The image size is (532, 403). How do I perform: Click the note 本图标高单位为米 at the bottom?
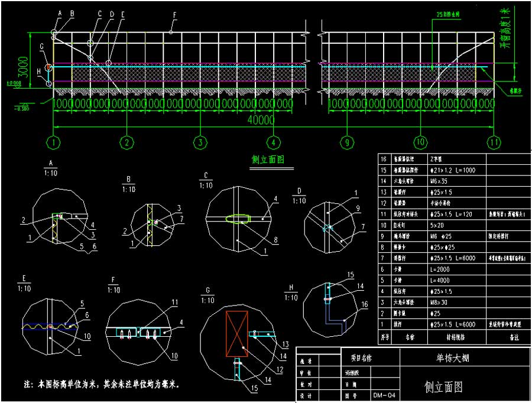67,384
